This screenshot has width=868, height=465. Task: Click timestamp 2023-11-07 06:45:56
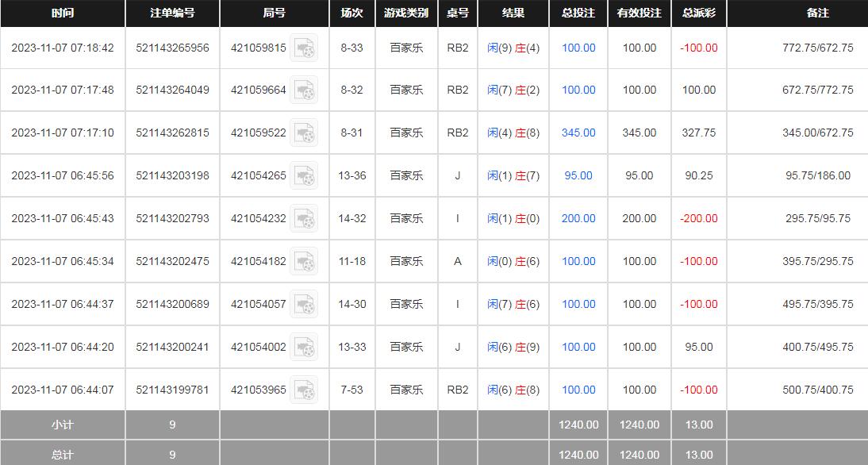click(63, 175)
